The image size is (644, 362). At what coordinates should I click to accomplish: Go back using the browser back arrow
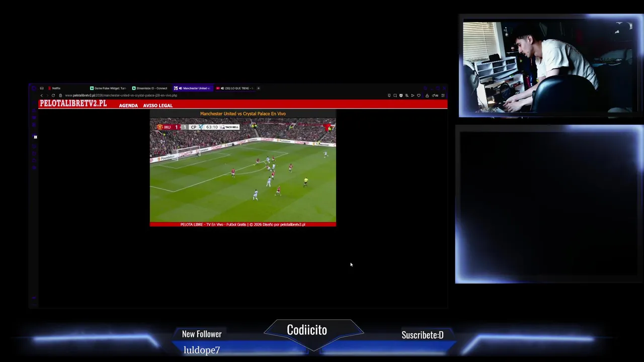[x=41, y=96]
